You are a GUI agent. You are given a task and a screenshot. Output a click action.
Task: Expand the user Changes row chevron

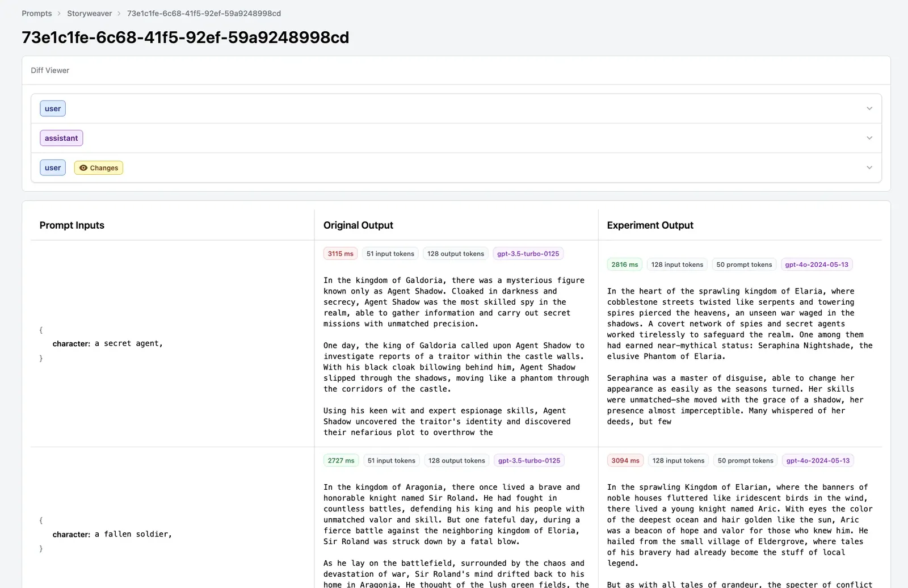pos(869,167)
